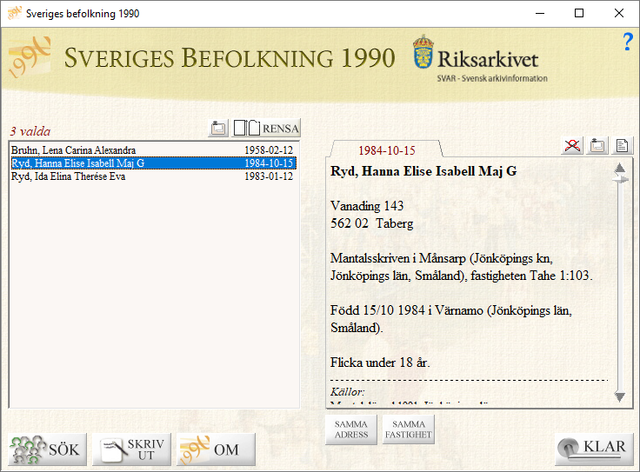Open search with the SÖK button

[47, 450]
